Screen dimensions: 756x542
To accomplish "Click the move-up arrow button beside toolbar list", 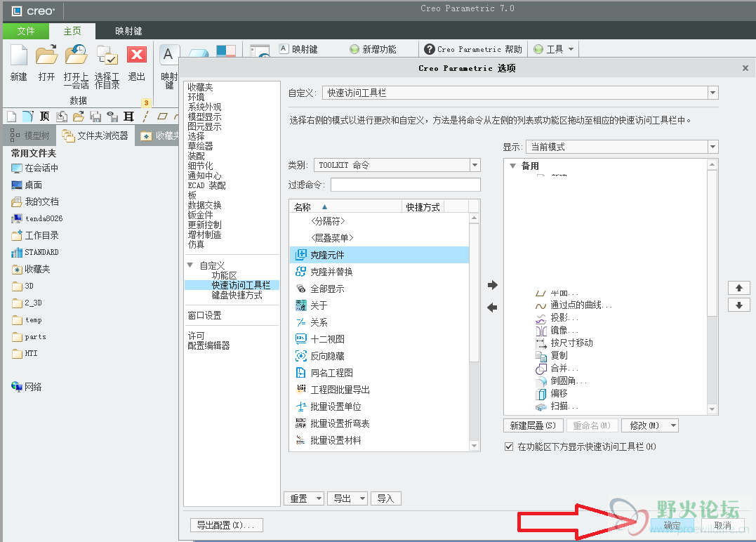I will tap(738, 289).
